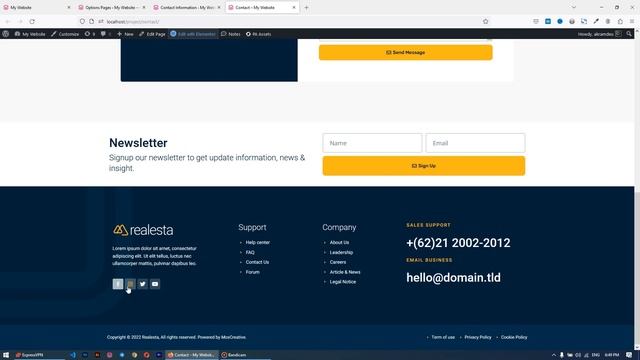Open a new browser tab
Image resolution: width=640 pixels, height=360 pixels.
point(306,7)
